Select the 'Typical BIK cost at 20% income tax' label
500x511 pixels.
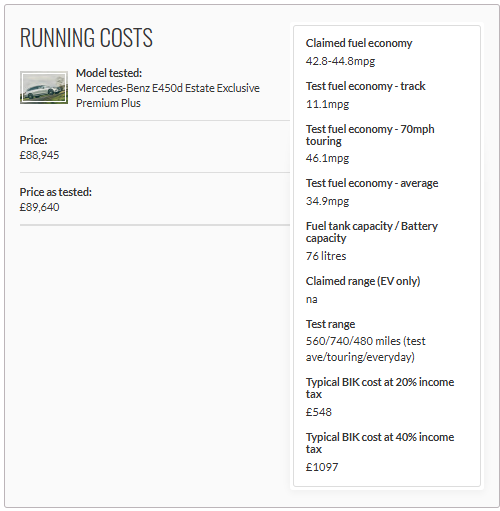pos(380,388)
